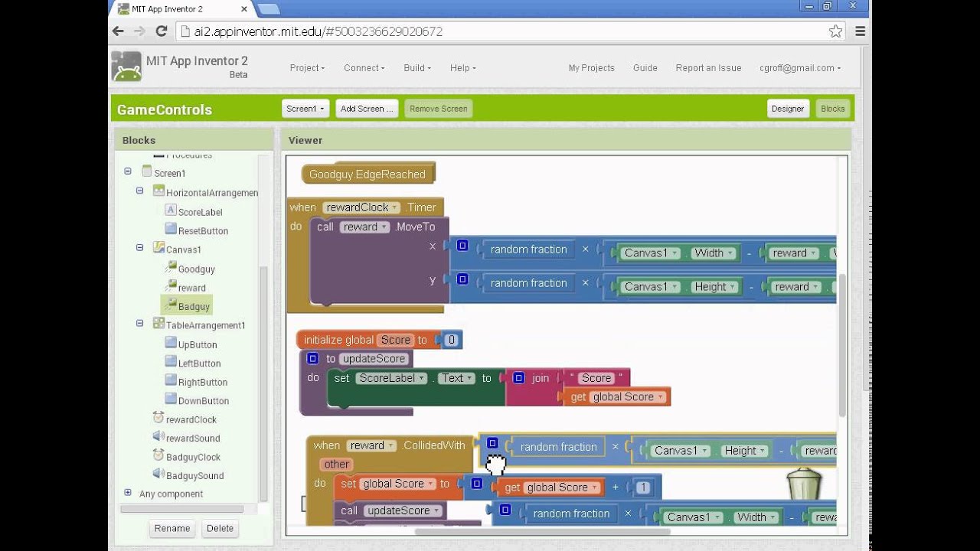
Task: Select the Badguy sprite icon
Action: [x=171, y=305]
